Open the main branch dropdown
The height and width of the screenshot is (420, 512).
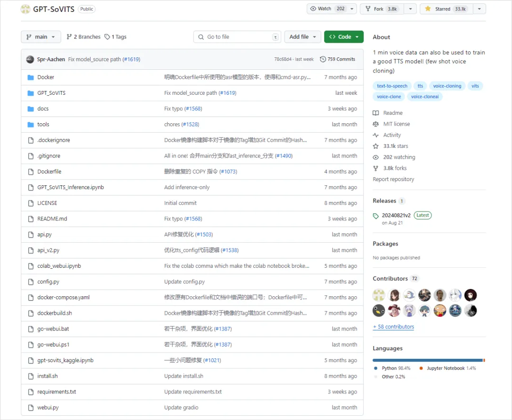tap(41, 37)
